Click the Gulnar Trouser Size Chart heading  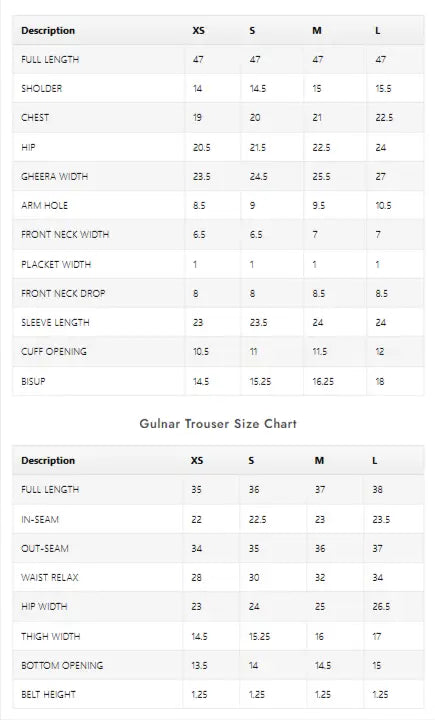[x=218, y=423]
